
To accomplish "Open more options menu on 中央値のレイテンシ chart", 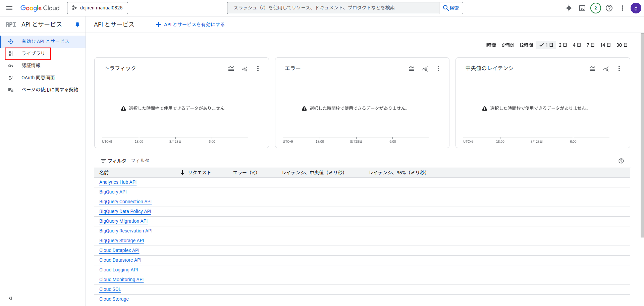I will pos(619,69).
